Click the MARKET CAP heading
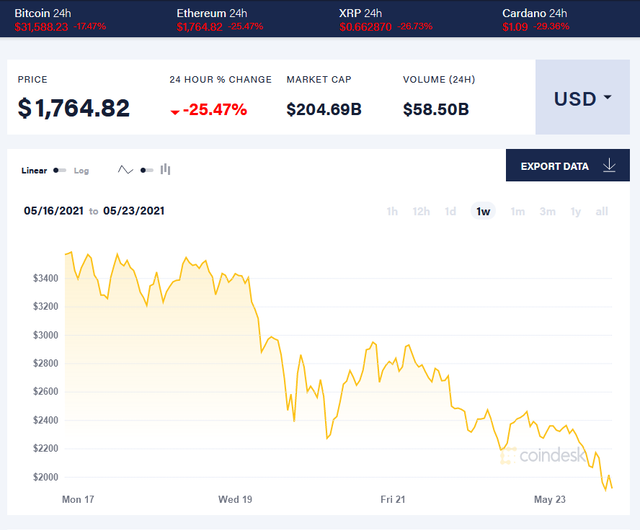Screen dimensions: 640x530 click(x=319, y=80)
